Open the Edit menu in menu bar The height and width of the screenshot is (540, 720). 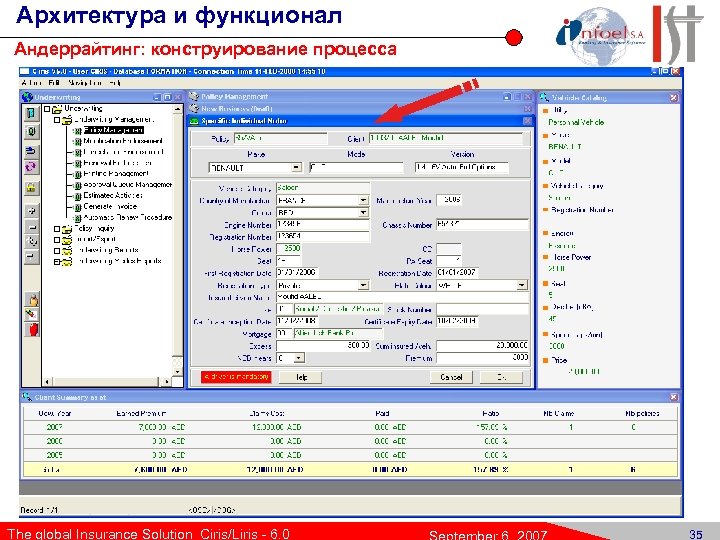tap(54, 83)
